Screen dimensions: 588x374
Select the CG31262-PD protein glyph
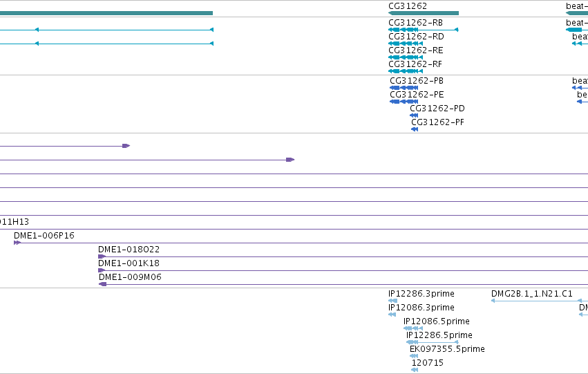point(414,115)
